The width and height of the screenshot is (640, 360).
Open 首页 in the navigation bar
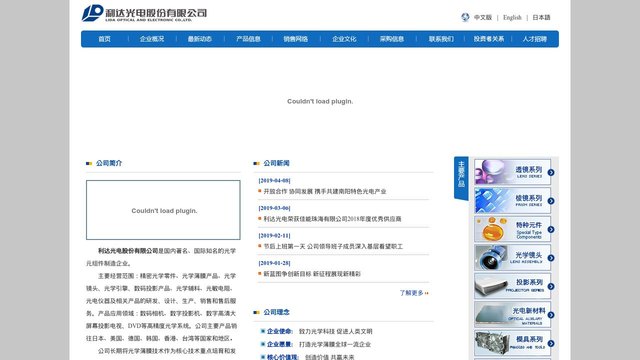pyautogui.click(x=104, y=39)
